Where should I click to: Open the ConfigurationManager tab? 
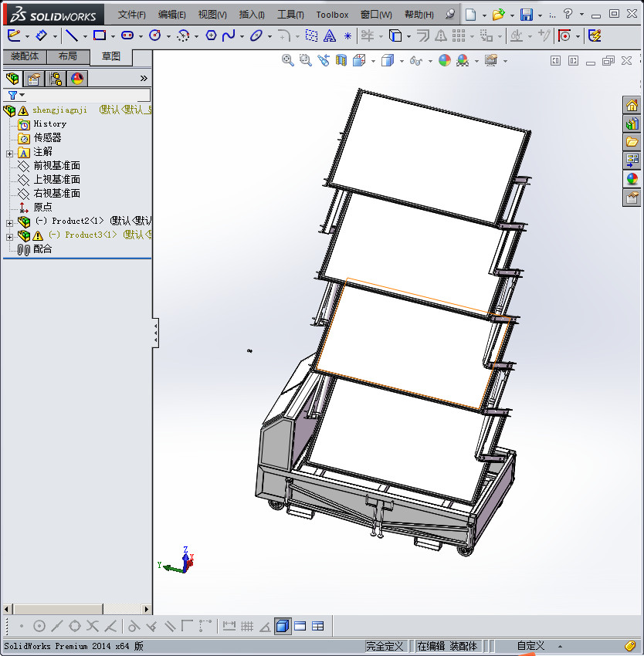[56, 79]
